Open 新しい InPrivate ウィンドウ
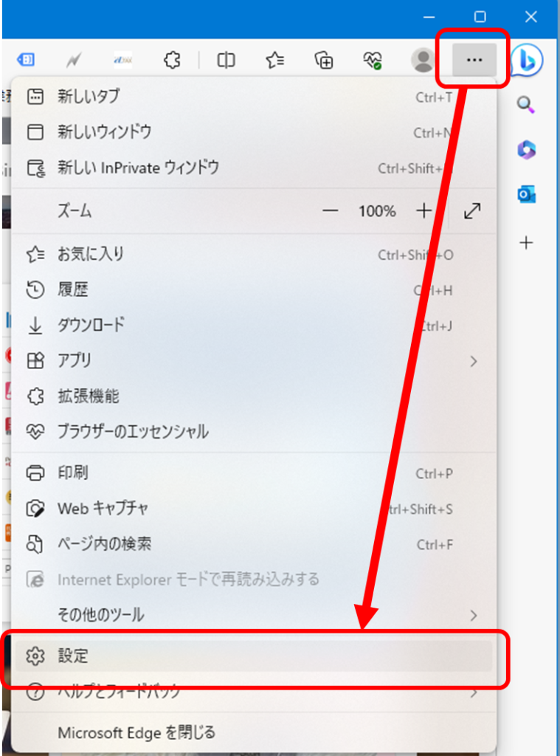The image size is (560, 756). 254,168
